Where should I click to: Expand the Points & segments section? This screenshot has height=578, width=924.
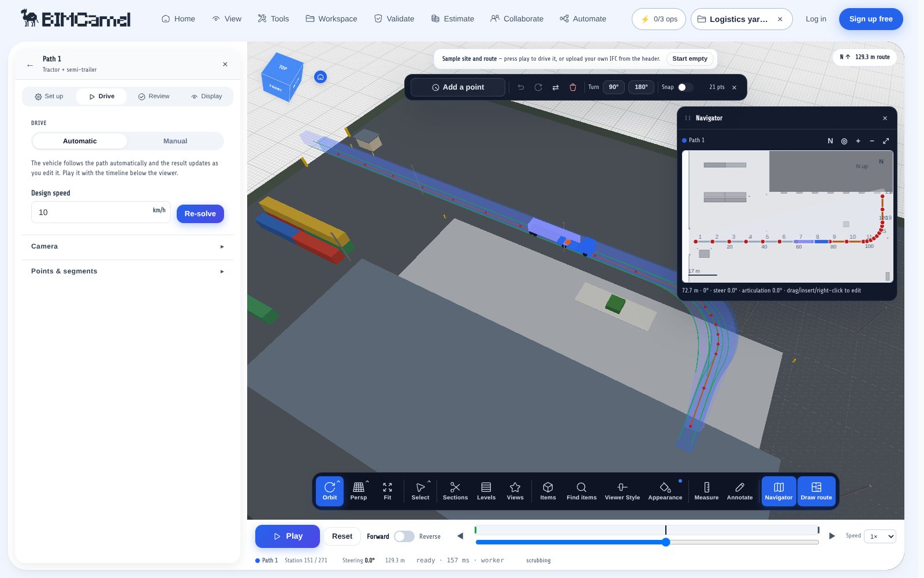pos(127,271)
